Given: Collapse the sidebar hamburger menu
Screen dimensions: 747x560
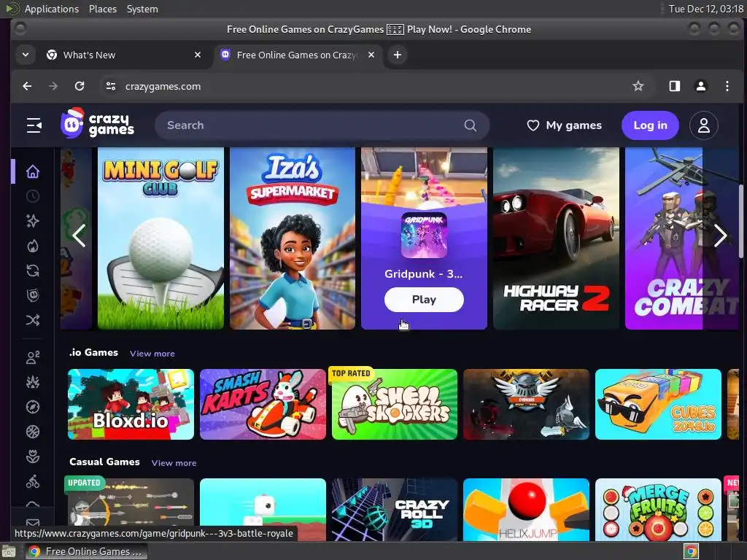Looking at the screenshot, I should click(x=34, y=125).
